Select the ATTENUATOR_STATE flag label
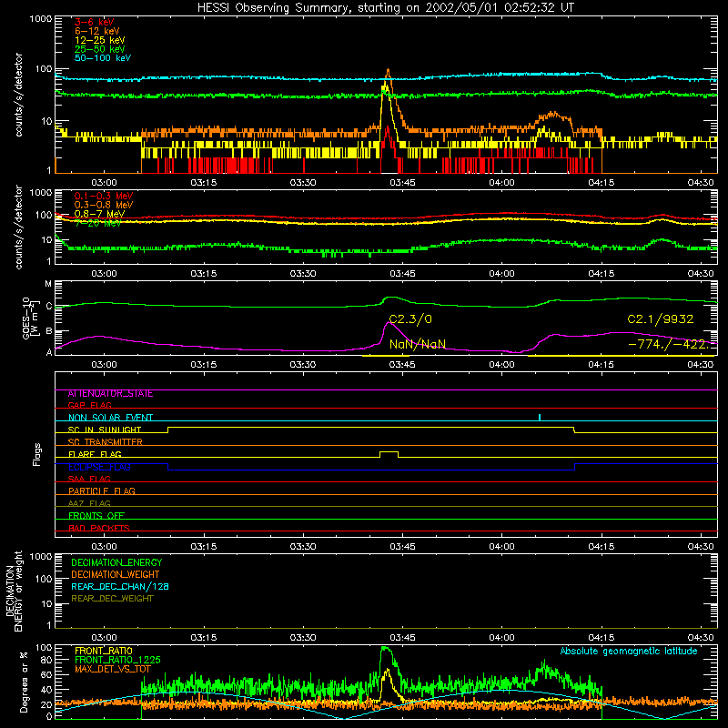The image size is (728, 728). [110, 394]
